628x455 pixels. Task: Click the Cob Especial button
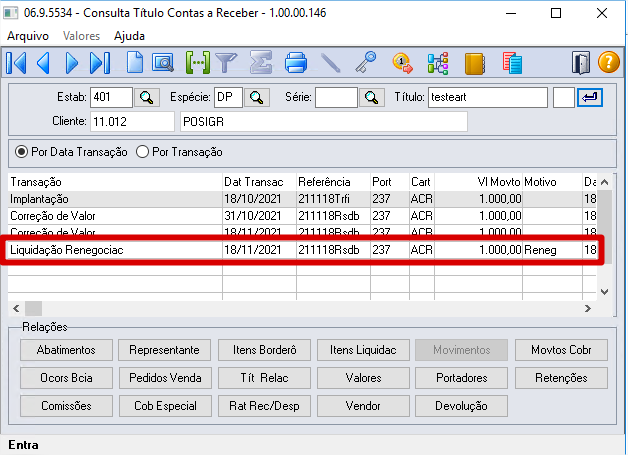(x=165, y=406)
